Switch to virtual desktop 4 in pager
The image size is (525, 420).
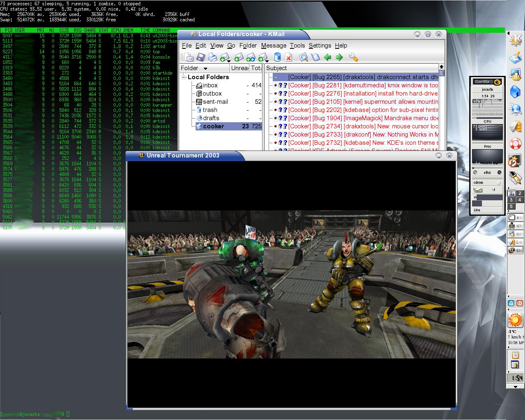click(520, 200)
